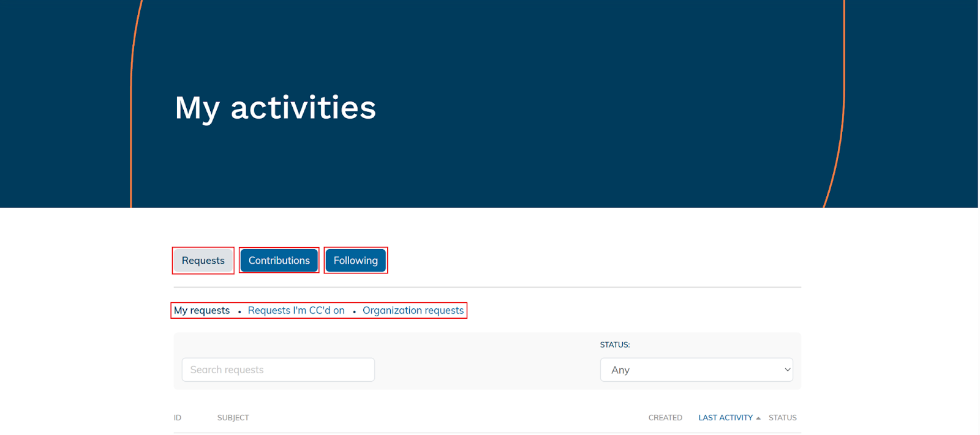Click the bullet separator after My requests
Viewport: 980px width, 435px height.
(239, 312)
